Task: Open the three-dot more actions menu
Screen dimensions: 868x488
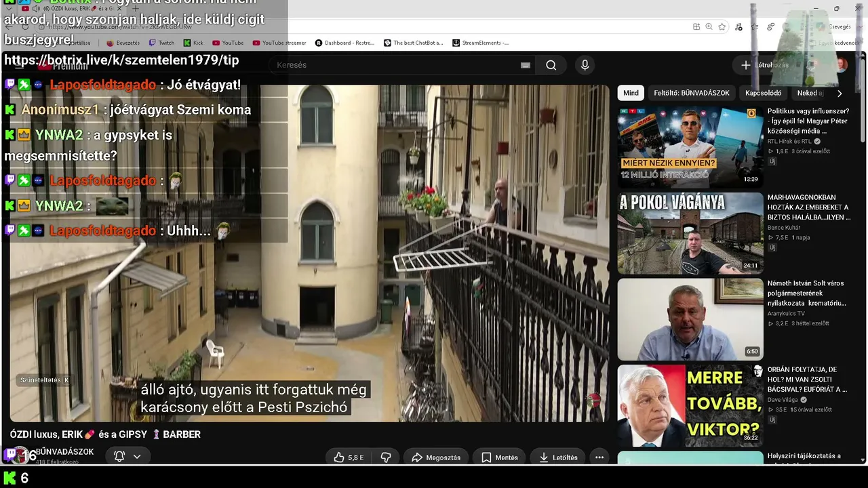Action: tap(599, 457)
